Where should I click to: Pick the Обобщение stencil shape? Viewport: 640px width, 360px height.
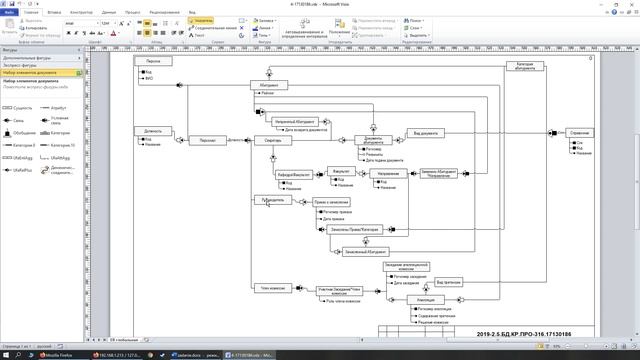[x=19, y=133]
